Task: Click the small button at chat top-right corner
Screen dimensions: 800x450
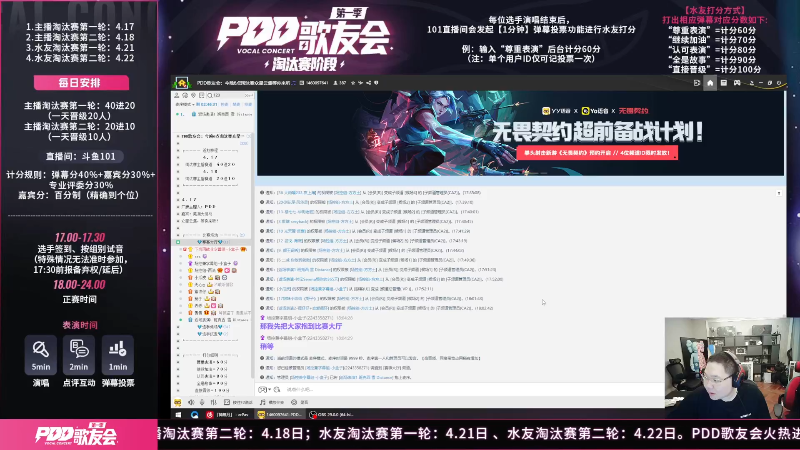Action: click(x=779, y=193)
